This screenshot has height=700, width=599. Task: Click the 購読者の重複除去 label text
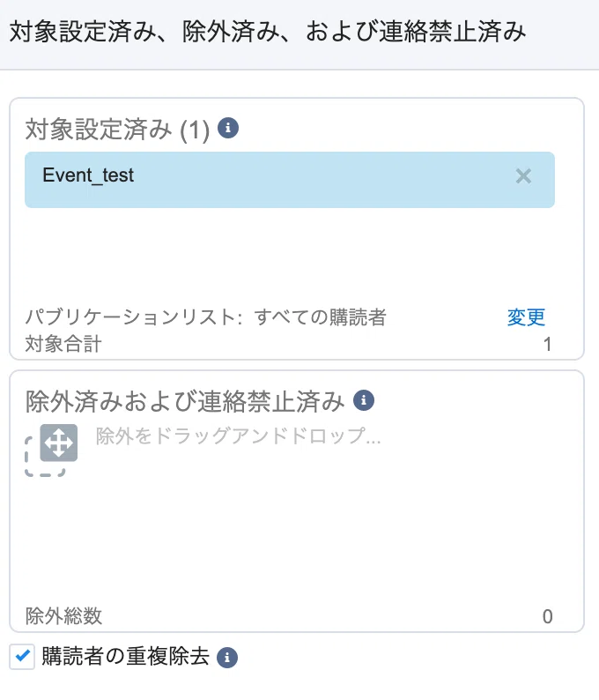coord(125,656)
